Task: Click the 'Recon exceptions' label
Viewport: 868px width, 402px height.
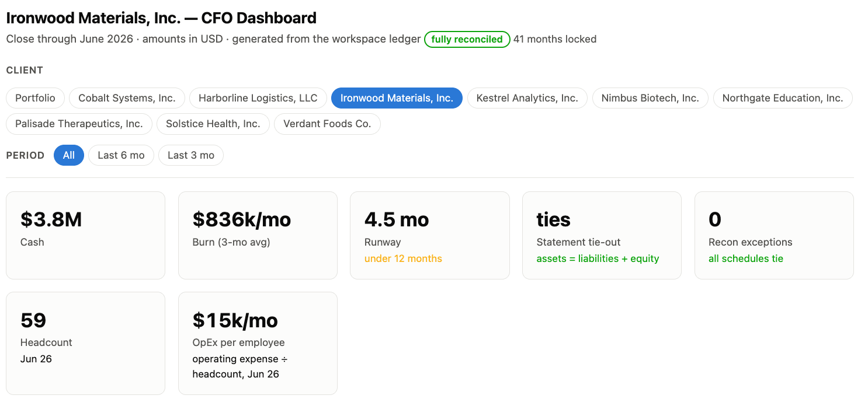Action: coord(750,242)
